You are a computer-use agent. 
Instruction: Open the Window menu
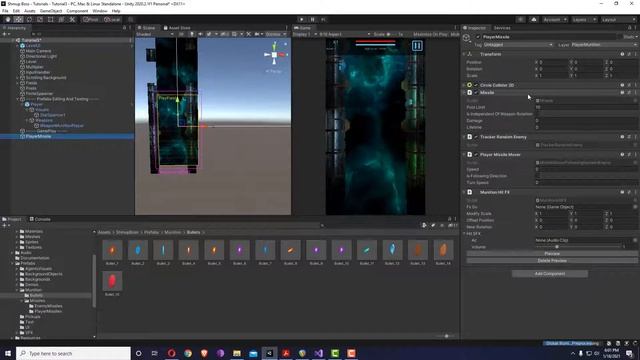[x=100, y=11]
